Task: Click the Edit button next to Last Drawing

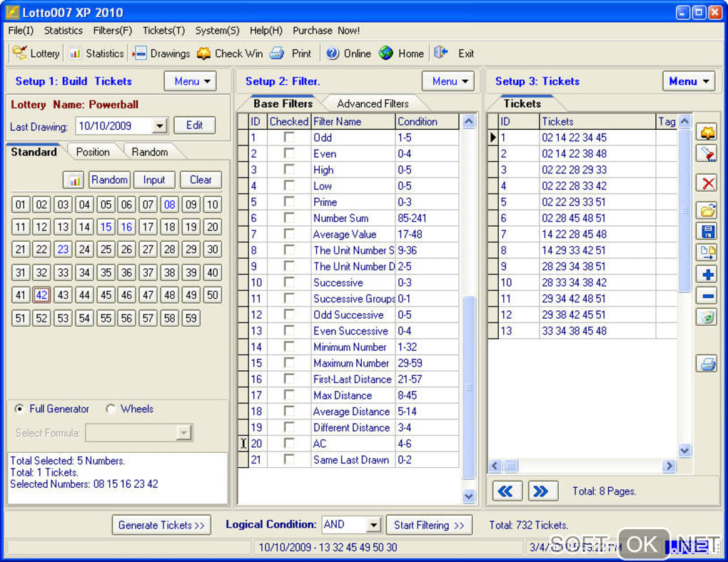Action: 195,126
